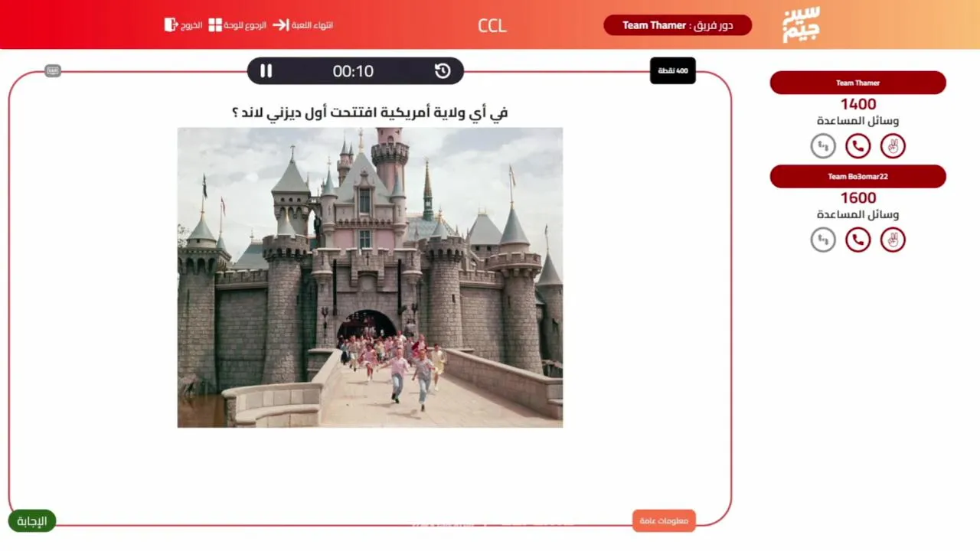980x551 pixels.
Task: Select the Team Thamer name pill
Action: (857, 83)
